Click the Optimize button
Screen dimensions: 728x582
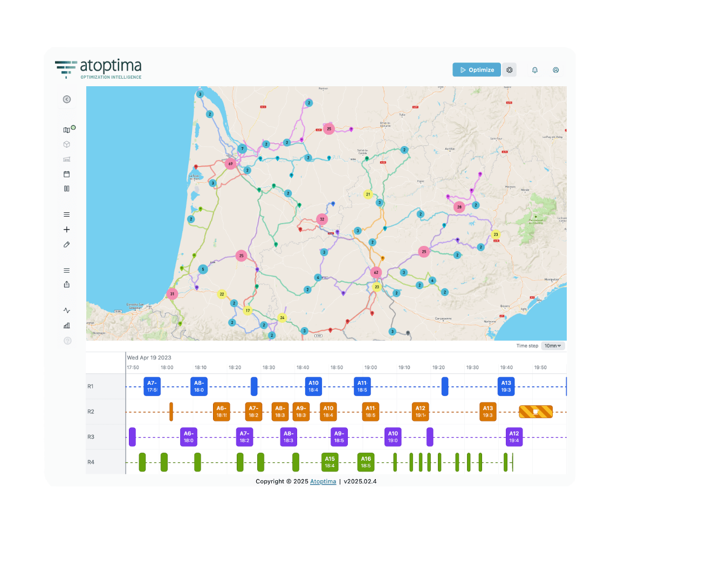pyautogui.click(x=477, y=70)
